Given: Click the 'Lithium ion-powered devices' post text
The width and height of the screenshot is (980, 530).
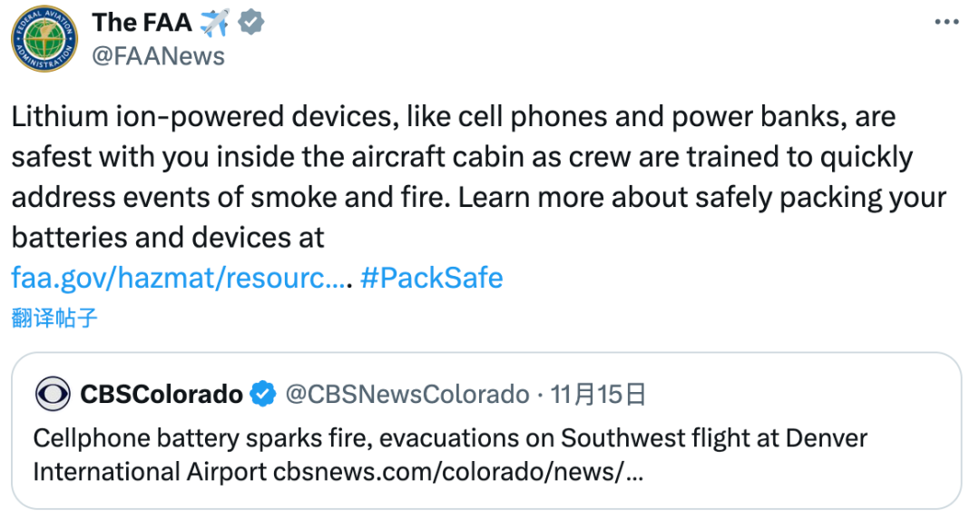Looking at the screenshot, I should click(x=205, y=117).
